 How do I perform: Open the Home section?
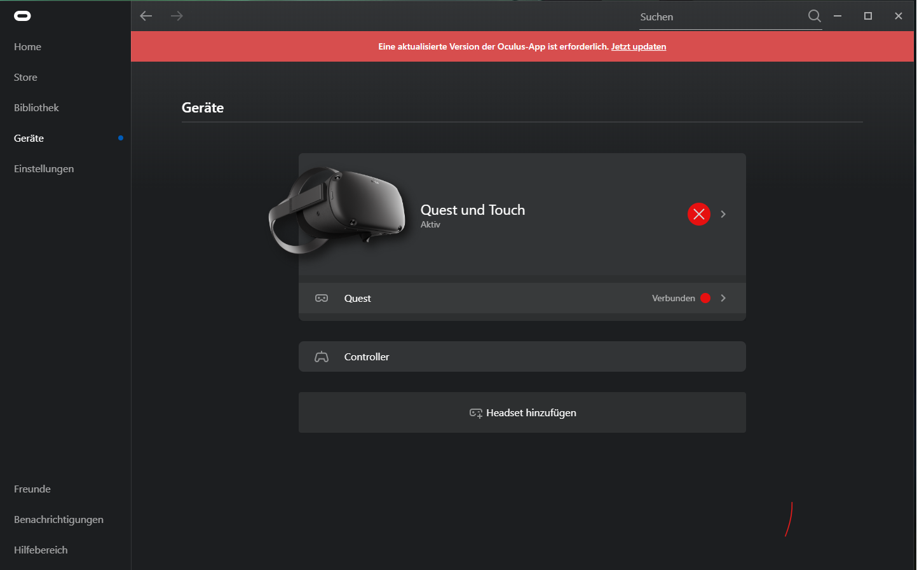27,46
